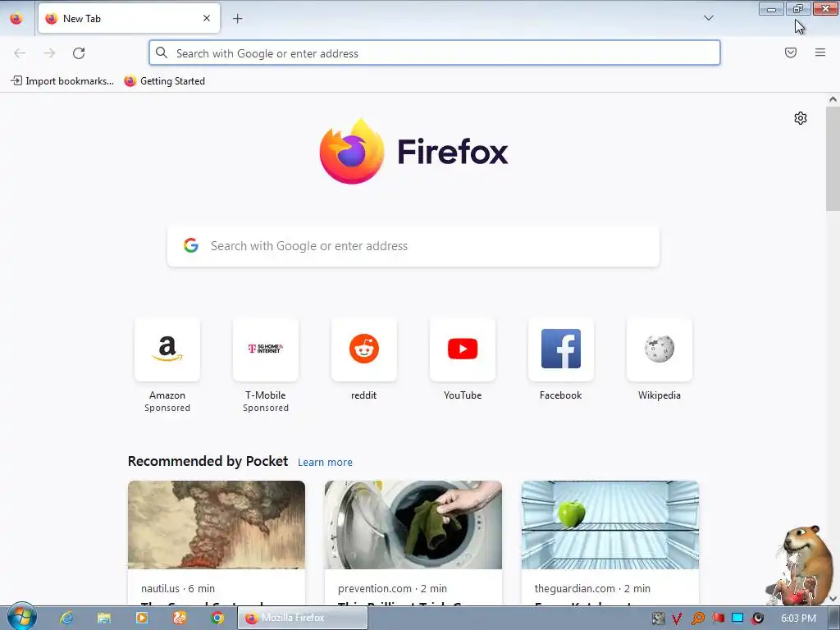
Task: Open the prevention.com washing machine article
Action: click(x=413, y=524)
